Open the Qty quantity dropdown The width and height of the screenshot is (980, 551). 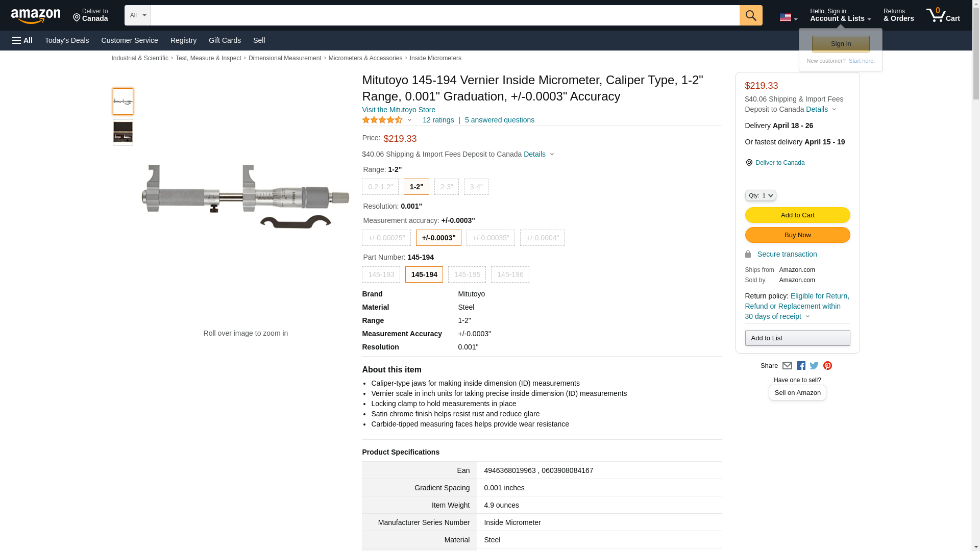(760, 195)
